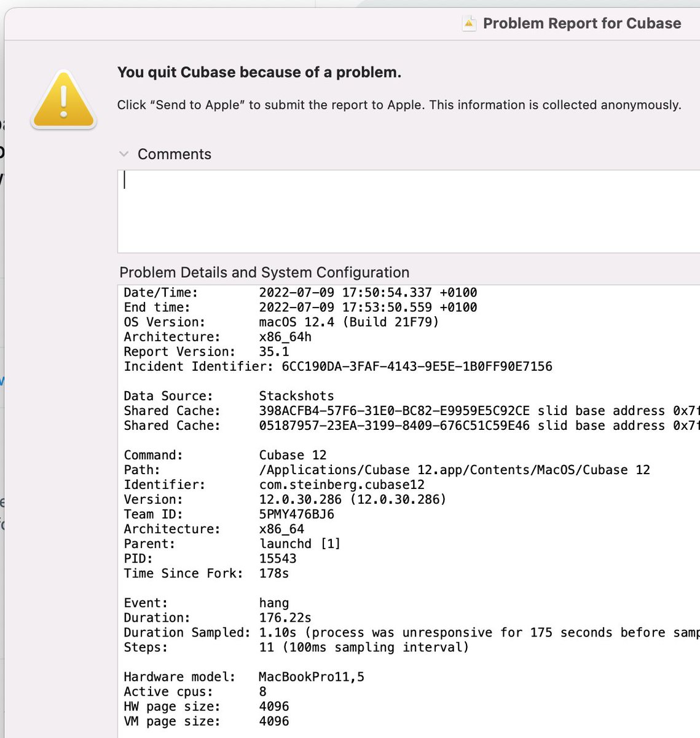Click the 'Problem Details and System Configuration' heading
The height and width of the screenshot is (738, 700).
[264, 272]
